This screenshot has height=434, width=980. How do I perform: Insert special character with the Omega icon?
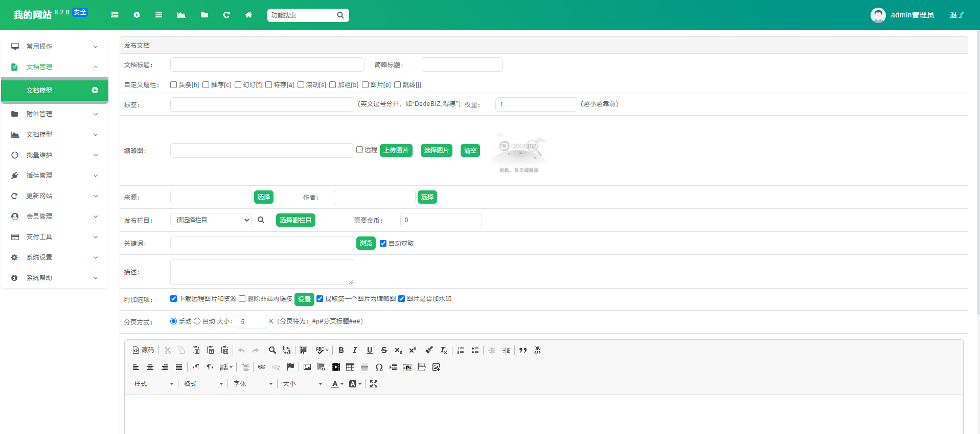point(379,367)
